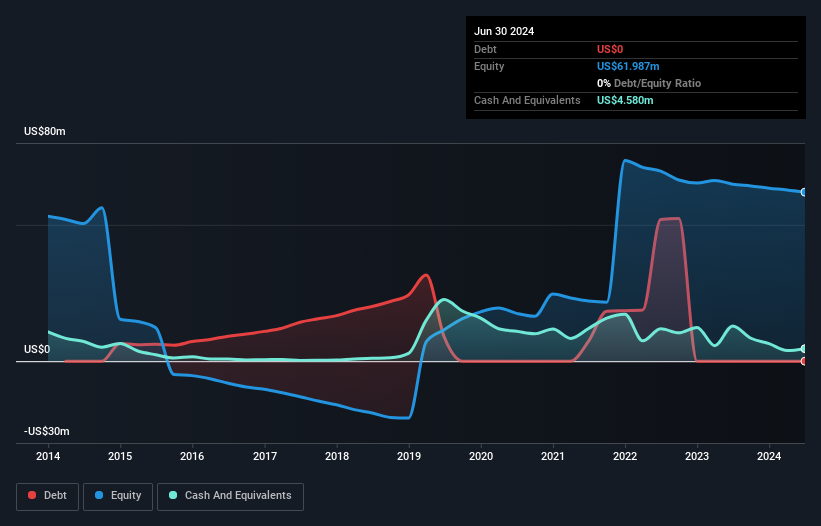Screen dimensions: 821x526
Task: Click the 2021 x-axis label
Action: point(553,456)
